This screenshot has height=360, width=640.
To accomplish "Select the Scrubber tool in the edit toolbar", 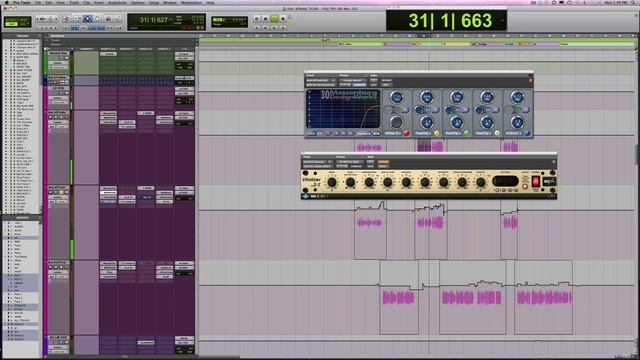I will [108, 19].
